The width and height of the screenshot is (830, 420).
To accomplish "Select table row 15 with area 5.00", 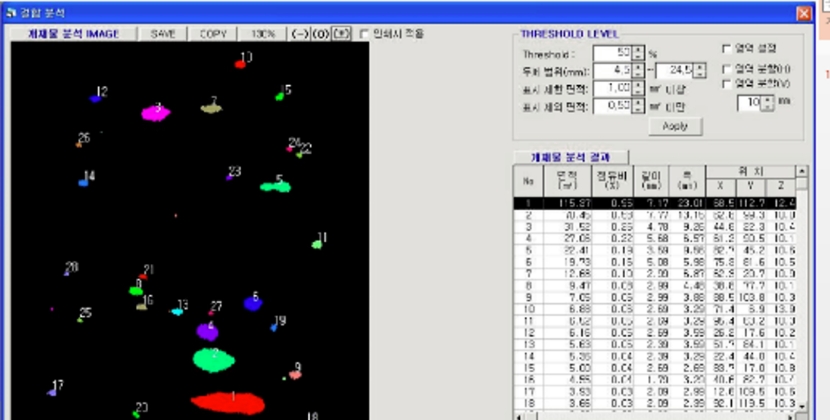I will point(655,368).
